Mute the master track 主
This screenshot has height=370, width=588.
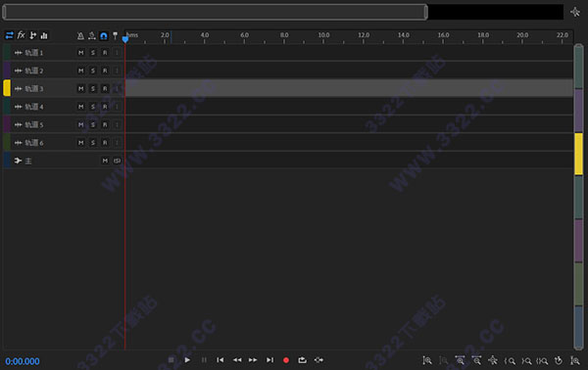(105, 161)
